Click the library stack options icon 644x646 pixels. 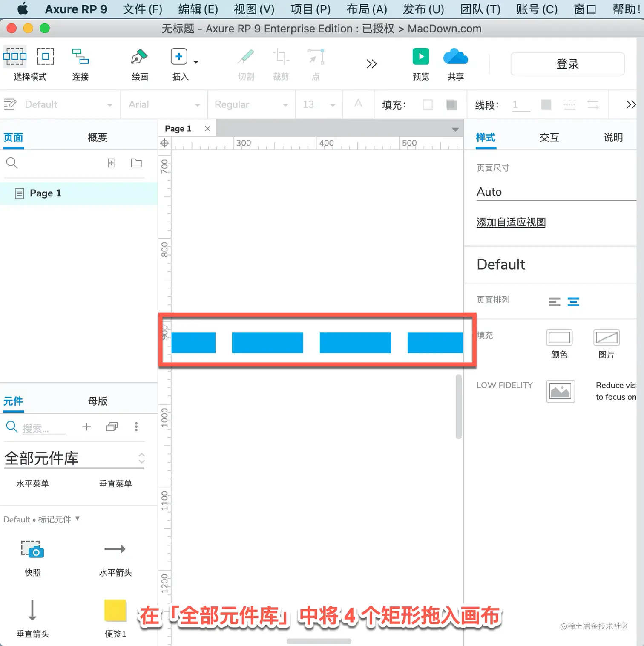[x=112, y=427]
